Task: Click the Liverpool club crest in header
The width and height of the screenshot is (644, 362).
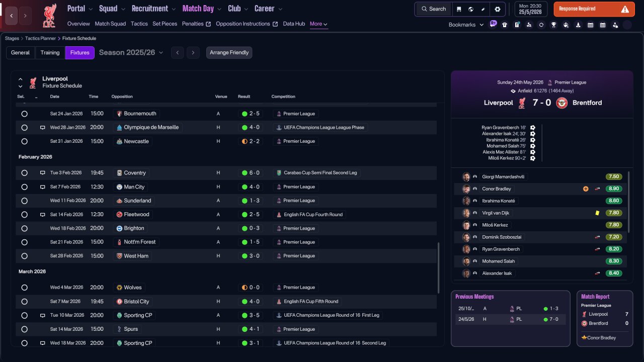Action: point(49,16)
